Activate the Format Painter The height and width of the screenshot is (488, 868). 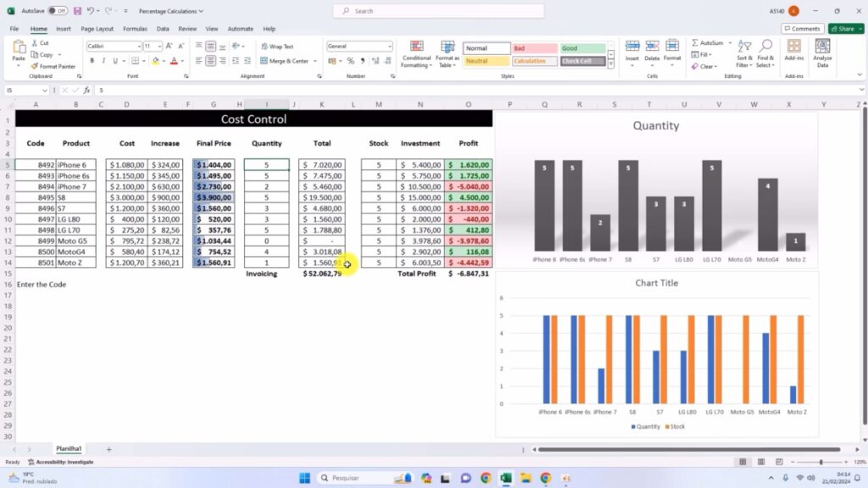[x=53, y=66]
